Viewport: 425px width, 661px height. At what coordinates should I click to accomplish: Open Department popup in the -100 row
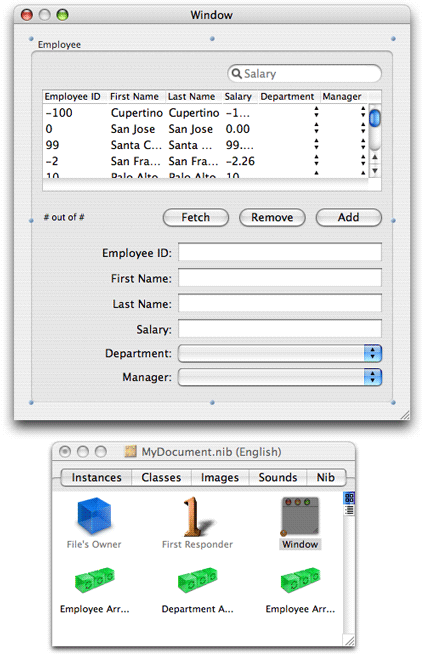pos(316,112)
